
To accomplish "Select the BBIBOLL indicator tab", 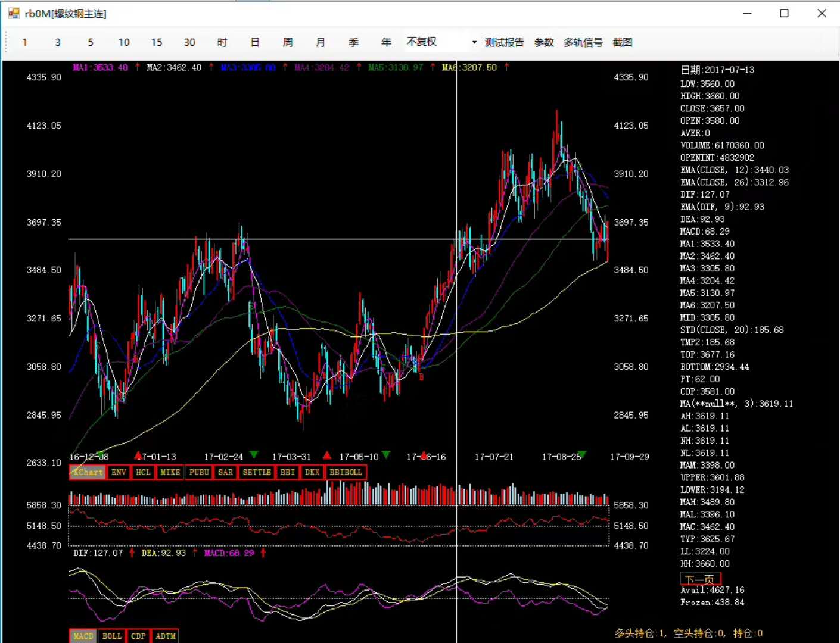I will [x=346, y=472].
